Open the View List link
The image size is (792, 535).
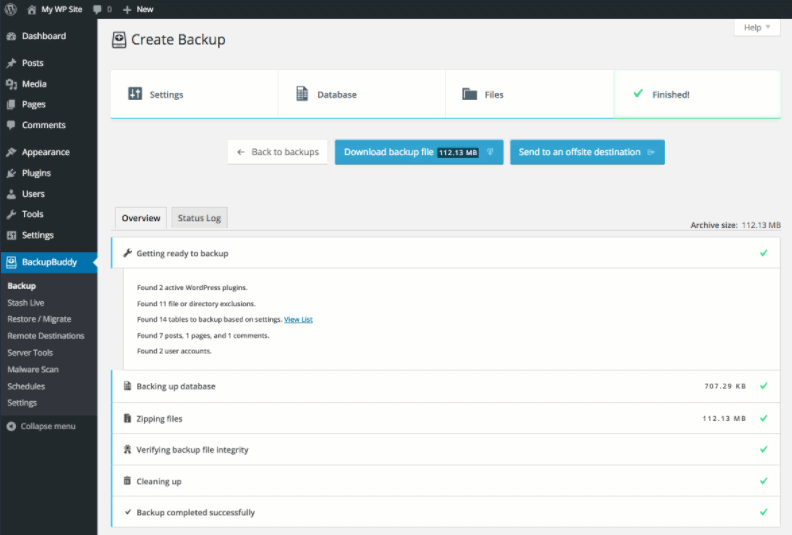tap(298, 319)
